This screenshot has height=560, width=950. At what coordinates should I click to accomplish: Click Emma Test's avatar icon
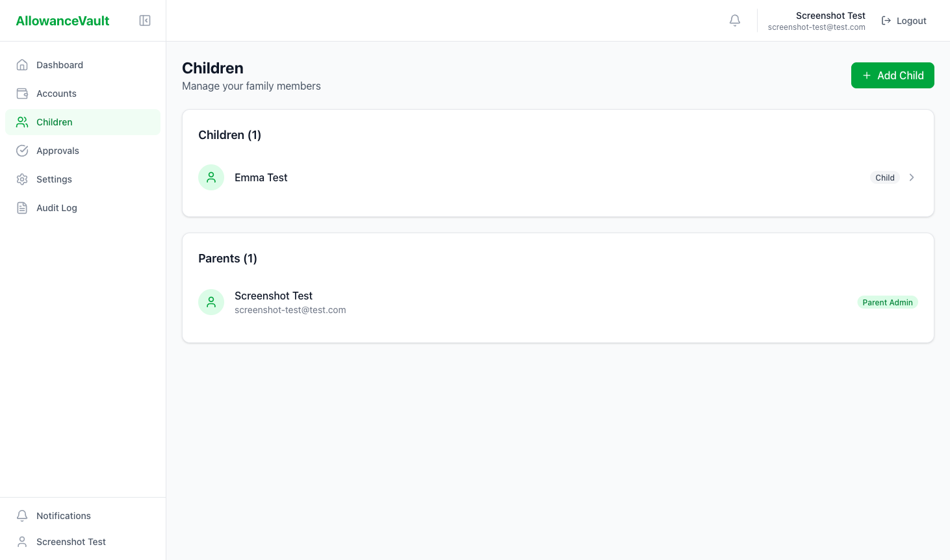pos(211,177)
